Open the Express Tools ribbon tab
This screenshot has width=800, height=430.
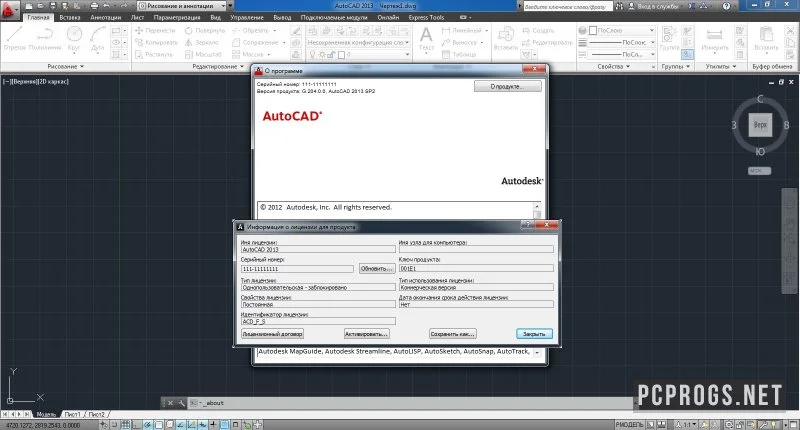[x=426, y=17]
